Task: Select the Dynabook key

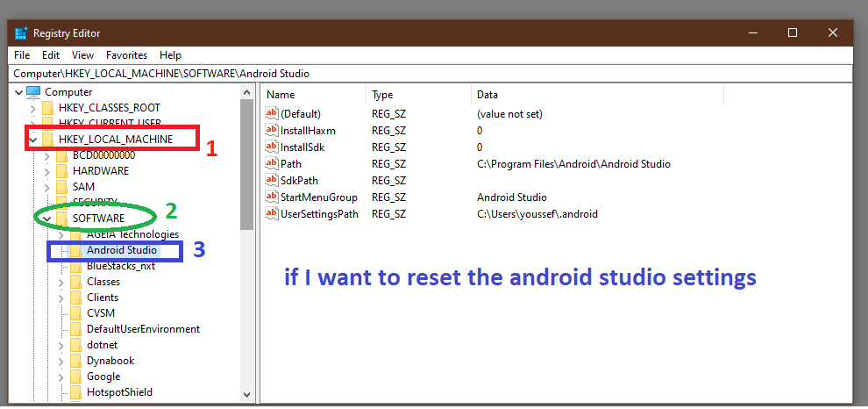Action: click(x=110, y=361)
